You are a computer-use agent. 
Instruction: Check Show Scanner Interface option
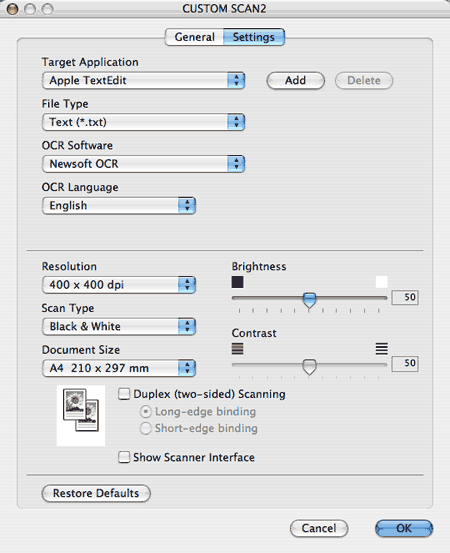(x=124, y=457)
